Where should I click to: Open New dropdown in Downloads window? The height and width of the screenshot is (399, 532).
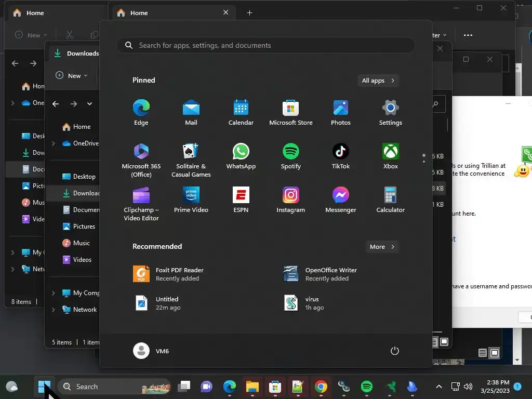72,76
